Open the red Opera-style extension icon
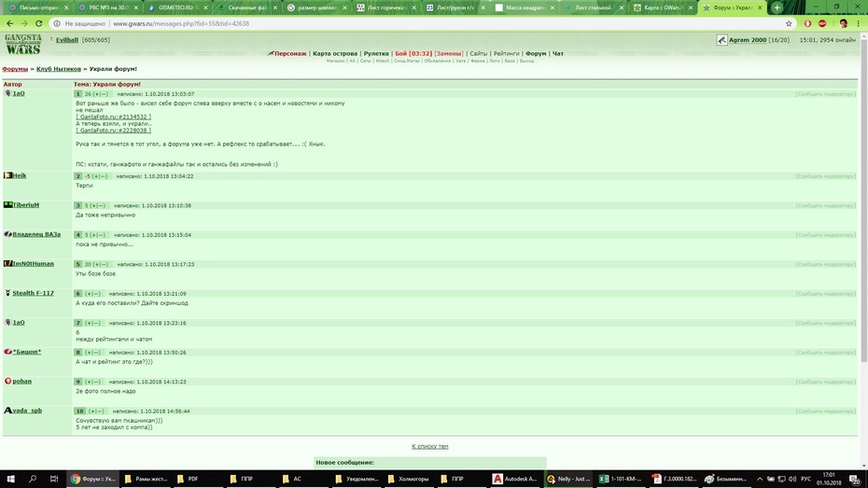868x488 pixels. pos(808,23)
